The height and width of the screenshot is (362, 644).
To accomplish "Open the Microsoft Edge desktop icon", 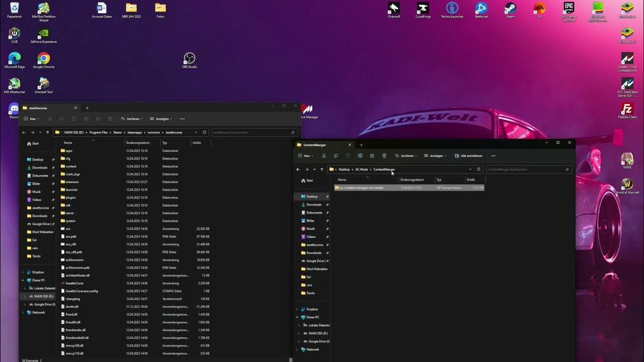I will click(15, 60).
